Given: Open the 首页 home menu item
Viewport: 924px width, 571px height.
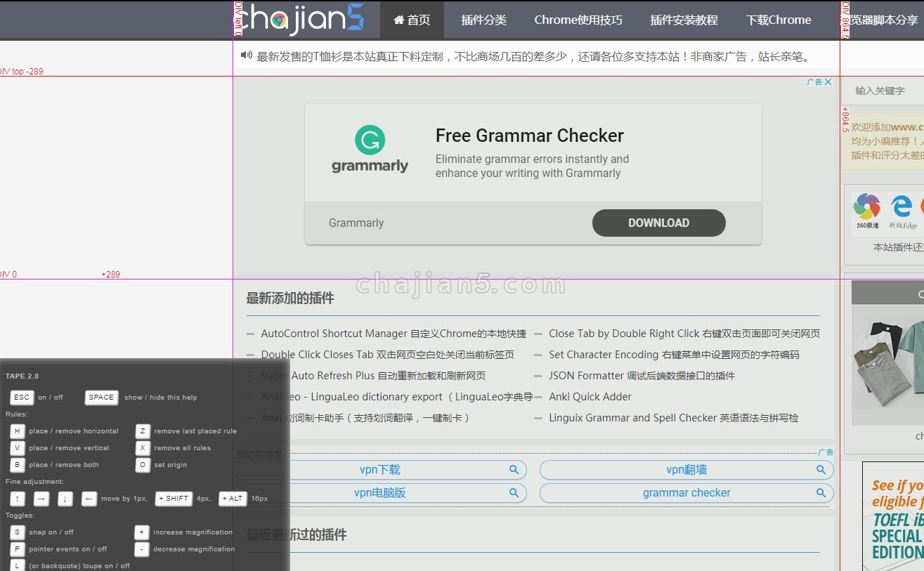Looking at the screenshot, I should [412, 20].
